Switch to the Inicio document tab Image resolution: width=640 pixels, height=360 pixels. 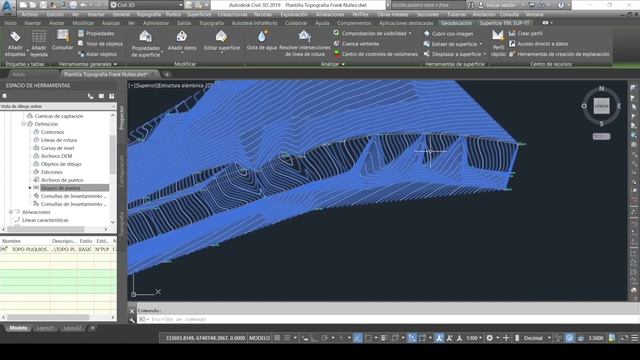(19, 74)
